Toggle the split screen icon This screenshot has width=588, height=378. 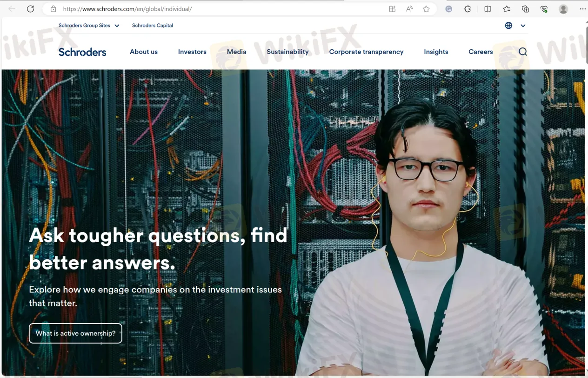(x=488, y=9)
